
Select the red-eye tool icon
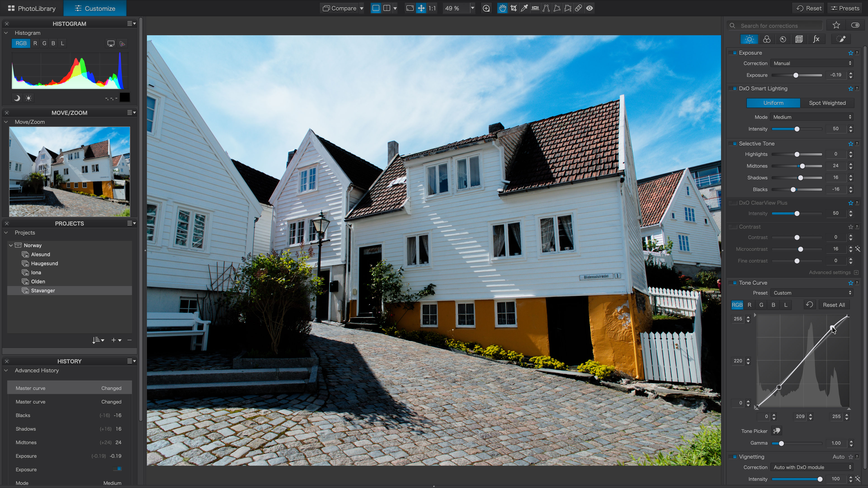589,8
